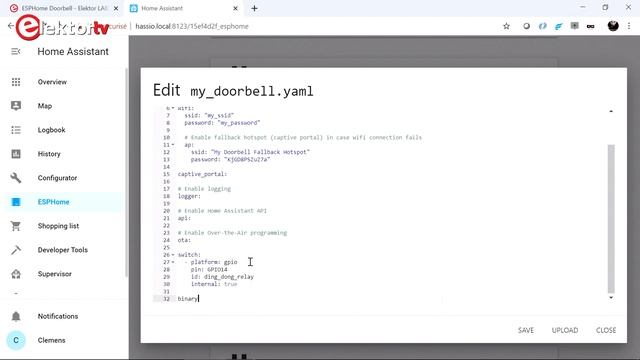Collapse the Home Assistant sidebar menu icon
The width and height of the screenshot is (640, 360).
click(x=16, y=51)
